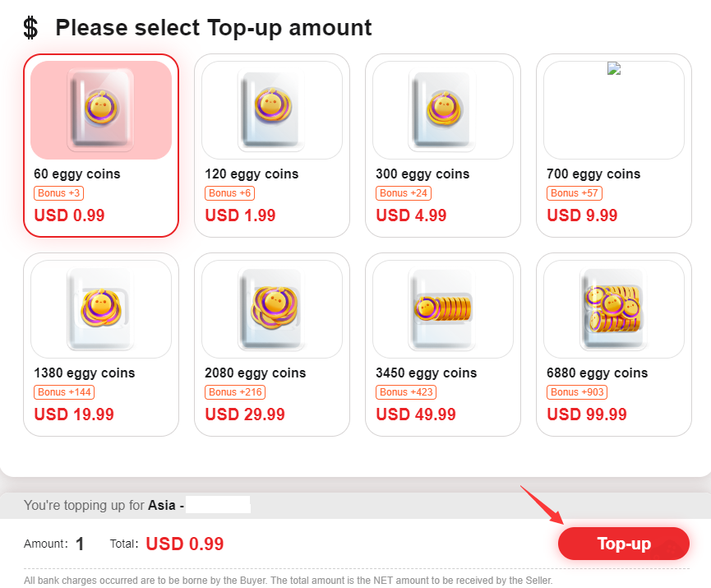The image size is (711, 588).
Task: Choose the 3450 eggy coins coin stack image
Action: (x=442, y=309)
